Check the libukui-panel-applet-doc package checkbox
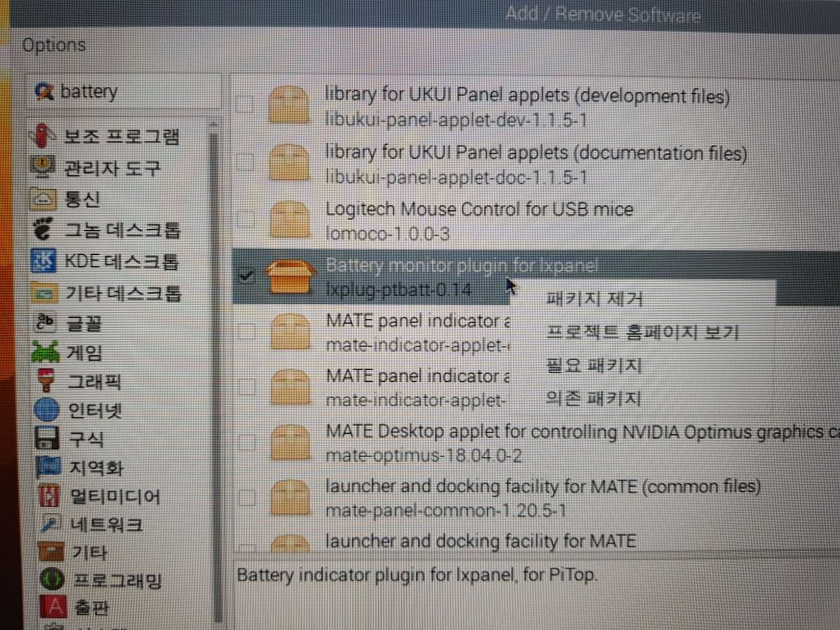The image size is (840, 630). point(244,162)
